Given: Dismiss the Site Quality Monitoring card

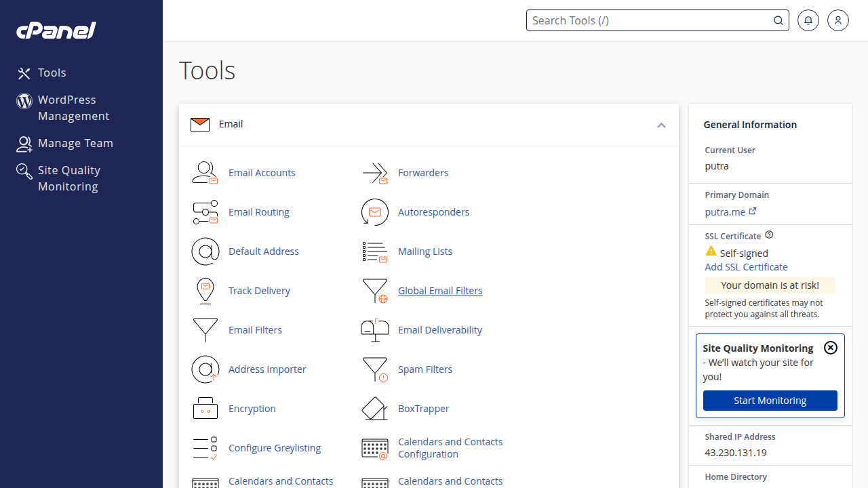Looking at the screenshot, I should (831, 348).
